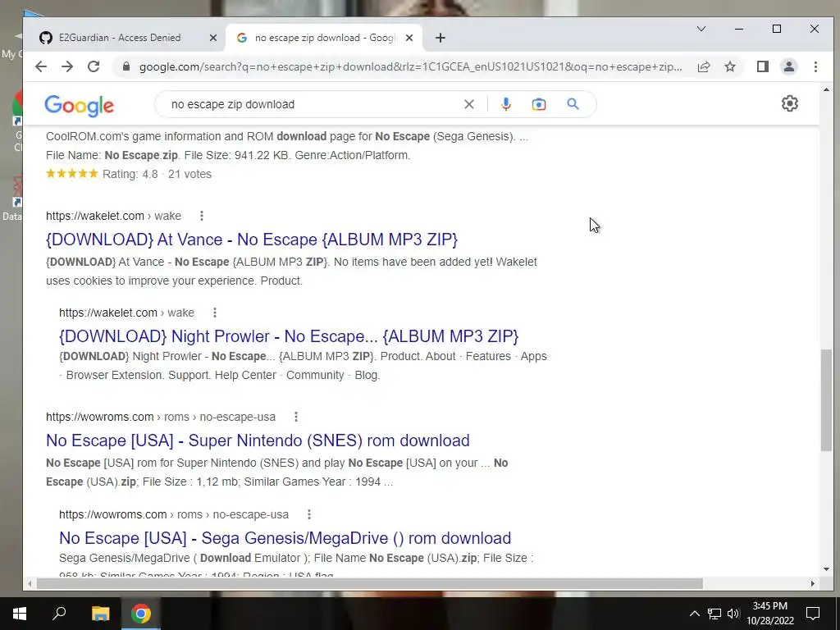
Task: Submit search with magnifying glass icon
Action: 573,104
